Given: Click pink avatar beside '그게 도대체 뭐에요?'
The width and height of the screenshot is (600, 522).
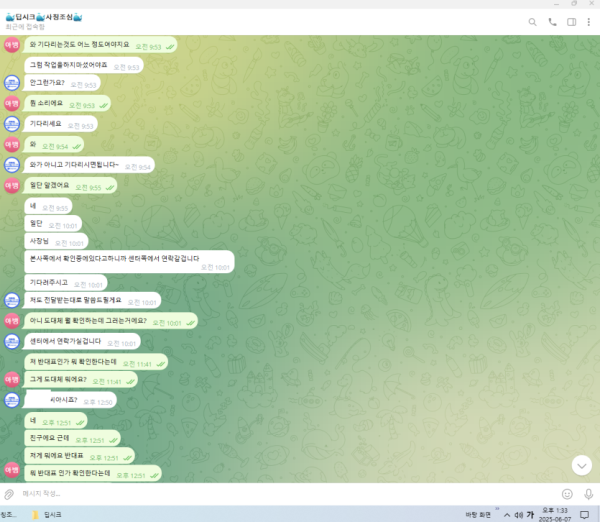Looking at the screenshot, I should coord(12,380).
